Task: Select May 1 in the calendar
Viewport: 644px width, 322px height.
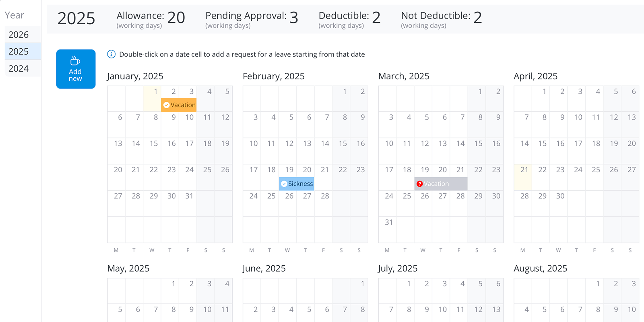Action: point(170,291)
